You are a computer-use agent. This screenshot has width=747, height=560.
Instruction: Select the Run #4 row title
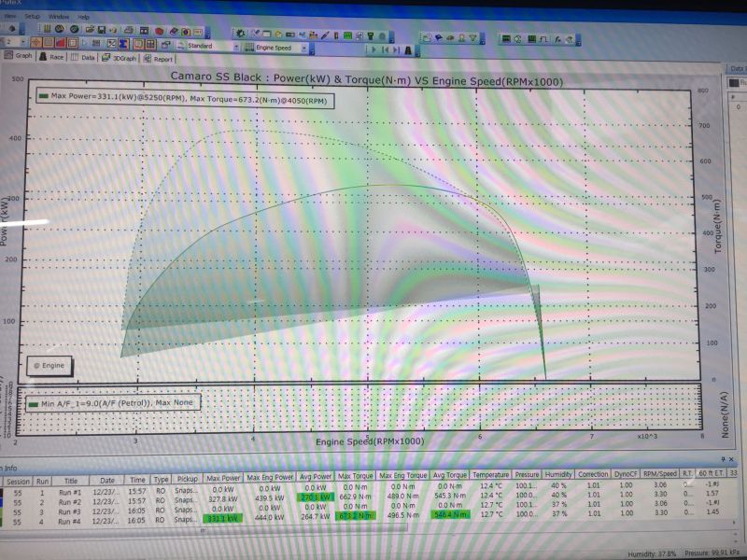(69, 522)
